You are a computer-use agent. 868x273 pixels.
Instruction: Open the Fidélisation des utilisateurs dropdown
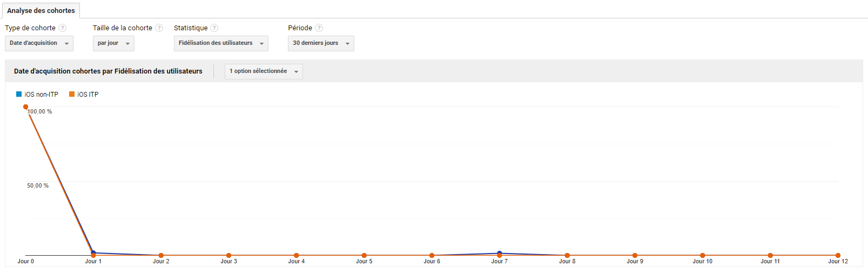(x=221, y=43)
